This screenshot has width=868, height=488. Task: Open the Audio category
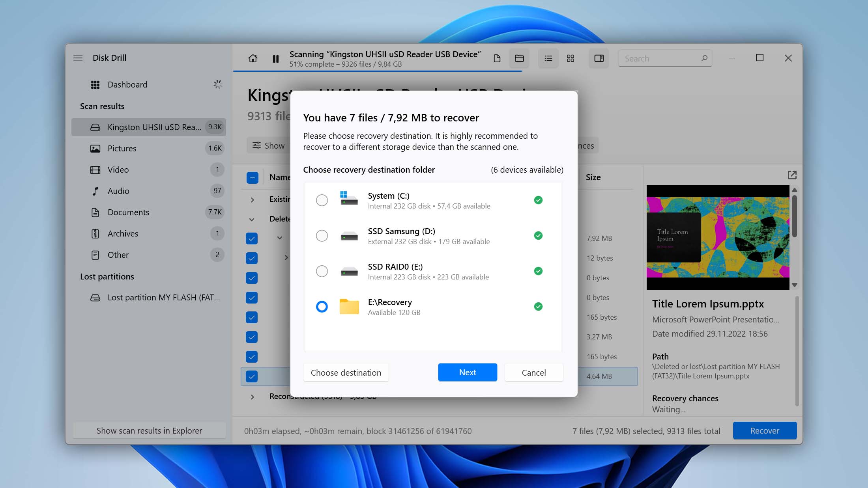click(148, 191)
